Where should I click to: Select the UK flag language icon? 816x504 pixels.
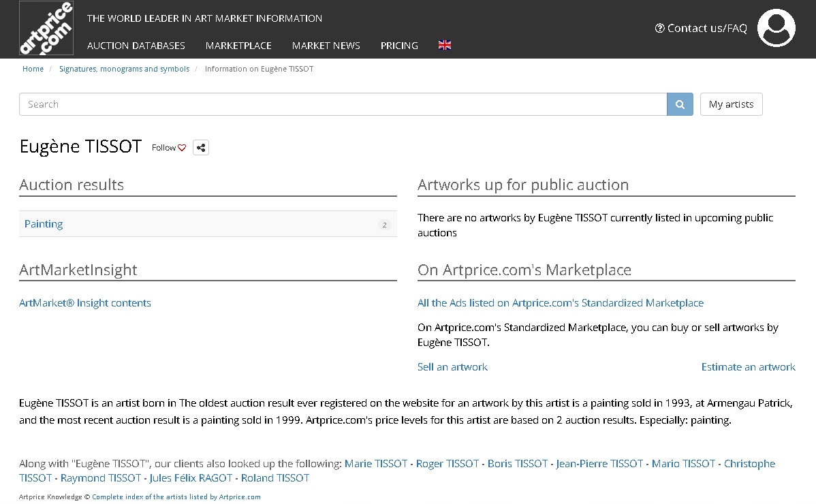445,46
